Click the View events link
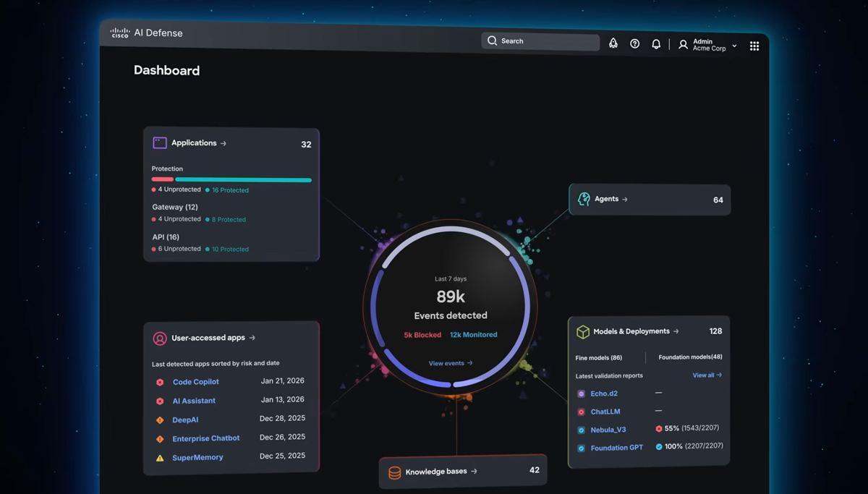Screen dimensions: 868x494 click(451, 363)
